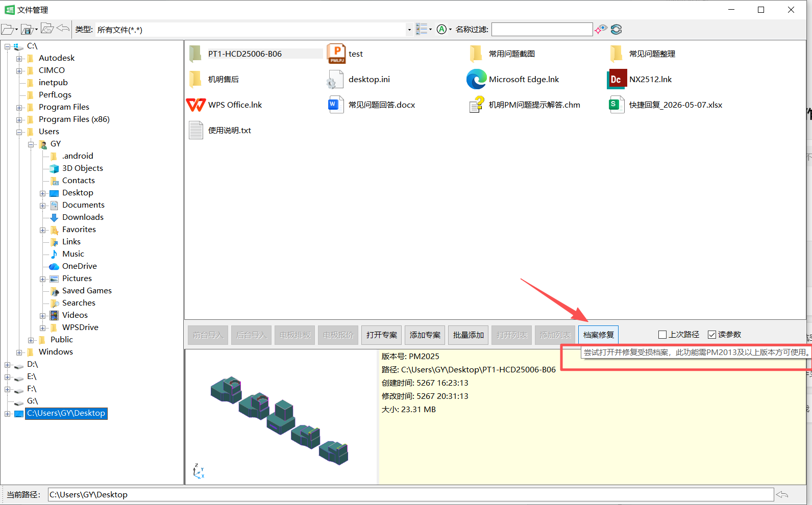Select the desktop.ini file icon
The width and height of the screenshot is (812, 505).
coord(335,80)
